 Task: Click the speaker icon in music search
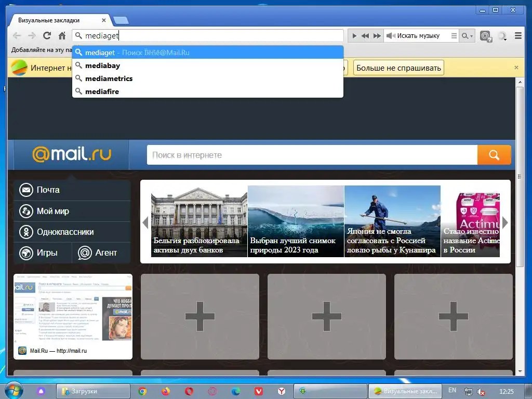[391, 36]
